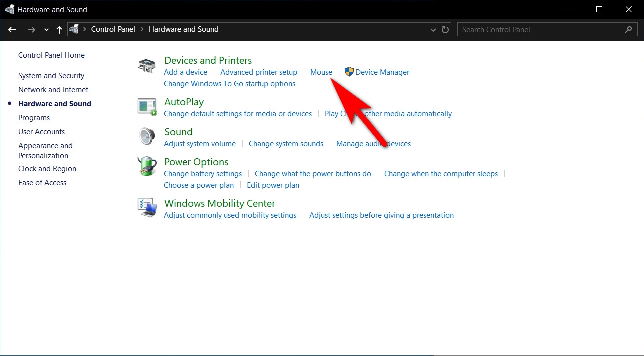This screenshot has width=644, height=356.
Task: Maximize the Hardware and Sound window
Action: 599,9
